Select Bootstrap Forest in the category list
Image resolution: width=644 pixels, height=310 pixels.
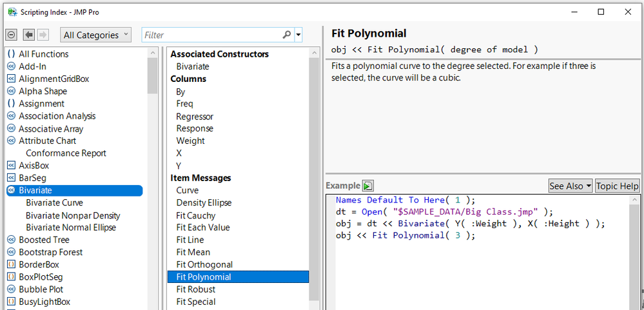[51, 252]
